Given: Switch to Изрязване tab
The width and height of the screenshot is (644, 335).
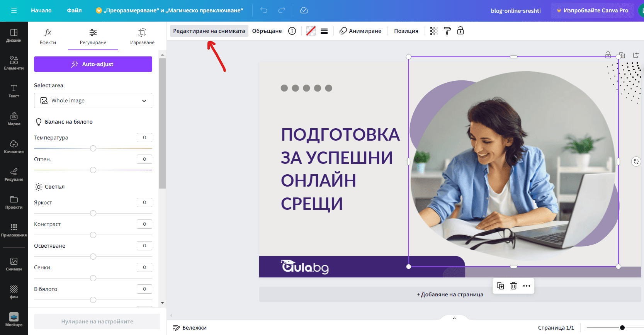Looking at the screenshot, I should coord(142,37).
